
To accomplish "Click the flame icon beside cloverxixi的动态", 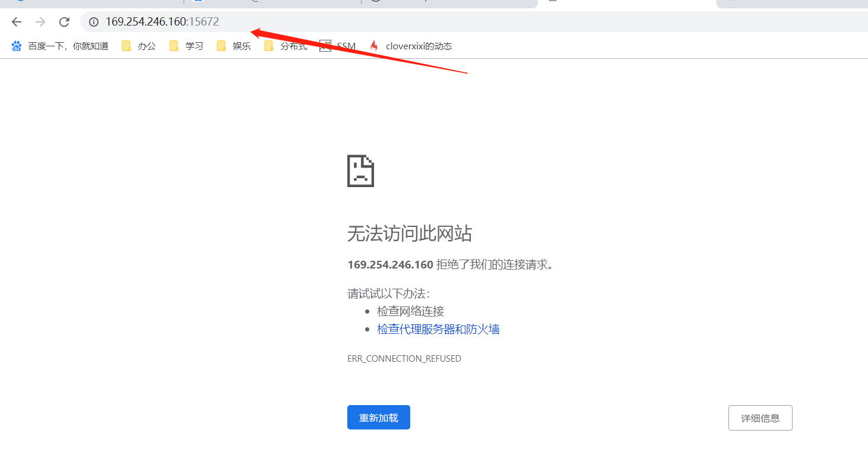I will point(374,46).
